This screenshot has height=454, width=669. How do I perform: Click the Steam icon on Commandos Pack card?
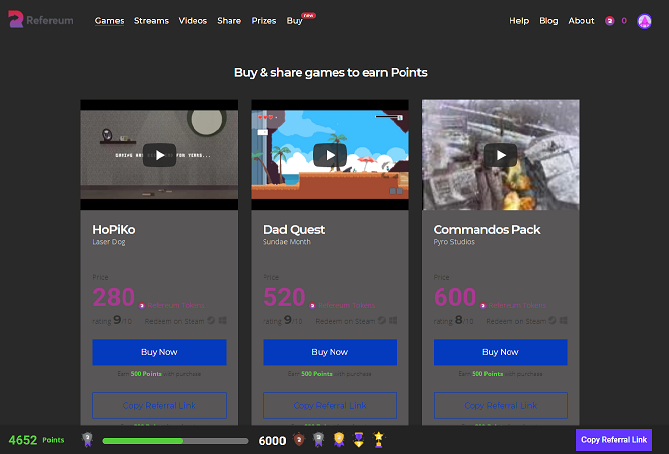click(x=552, y=320)
